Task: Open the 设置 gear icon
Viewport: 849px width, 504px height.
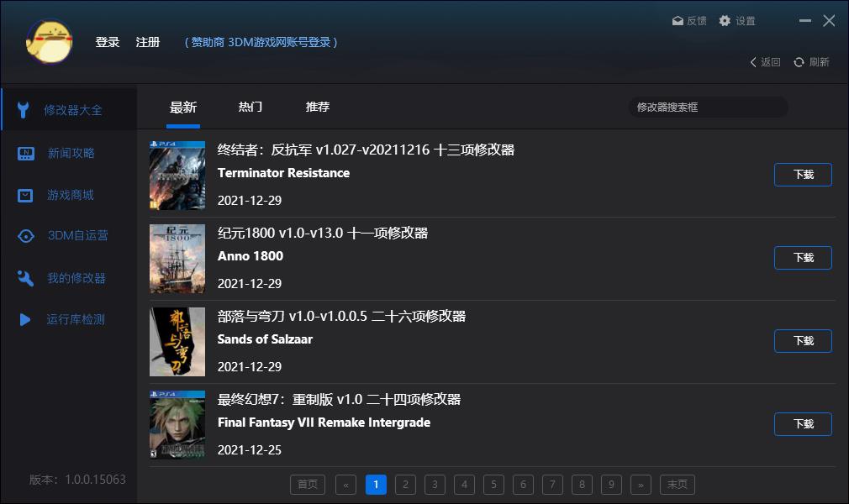Action: [x=725, y=21]
